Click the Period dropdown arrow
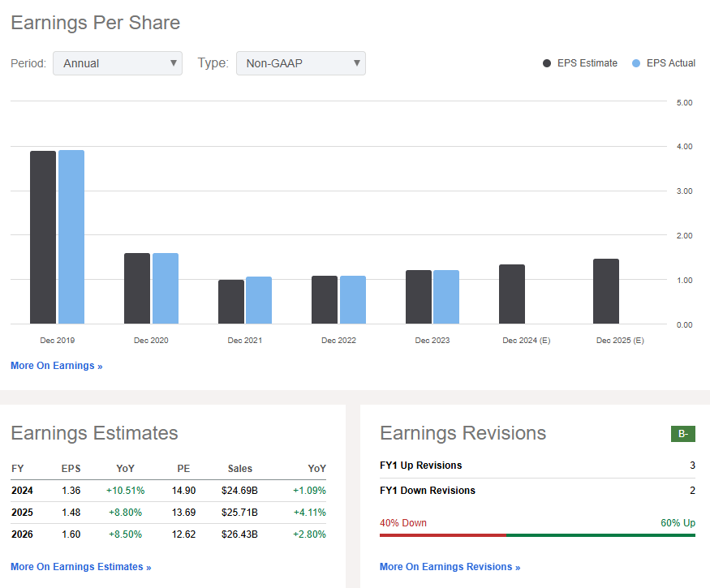The height and width of the screenshot is (588, 710). [174, 62]
